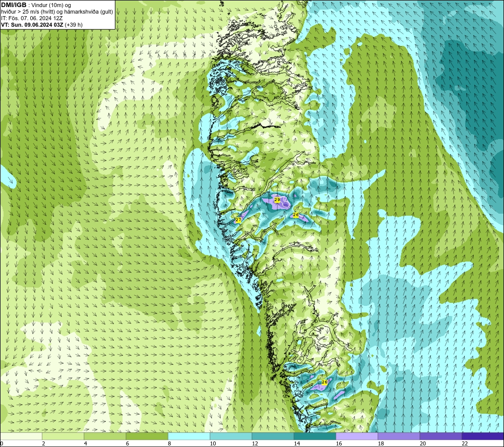Click the 18–20 m/s purple color segment
504x447 pixels.
(x=399, y=436)
